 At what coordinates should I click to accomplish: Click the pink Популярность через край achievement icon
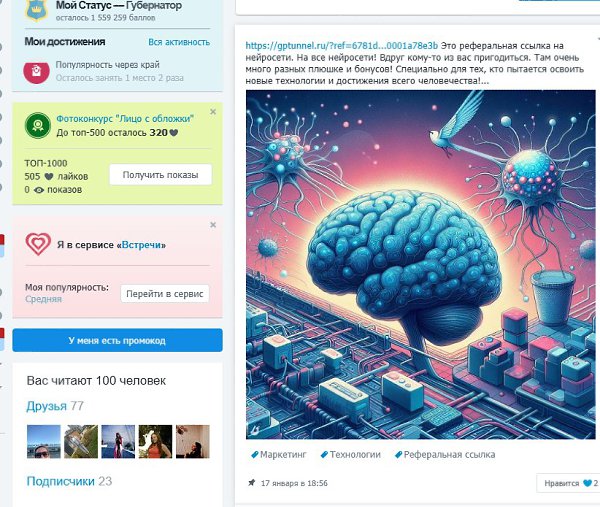(x=36, y=72)
